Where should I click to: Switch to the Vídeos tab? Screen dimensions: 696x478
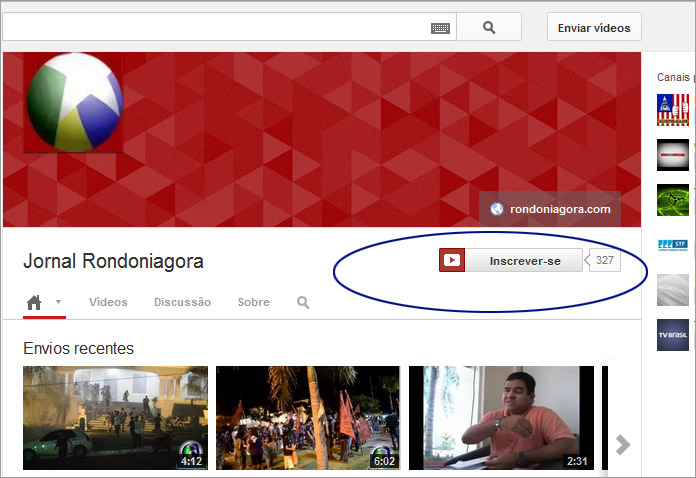pos(108,302)
